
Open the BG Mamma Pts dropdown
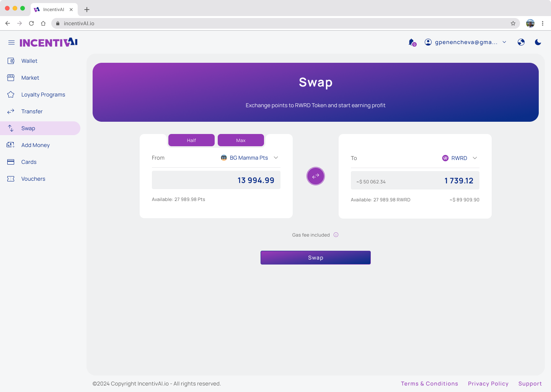click(249, 158)
